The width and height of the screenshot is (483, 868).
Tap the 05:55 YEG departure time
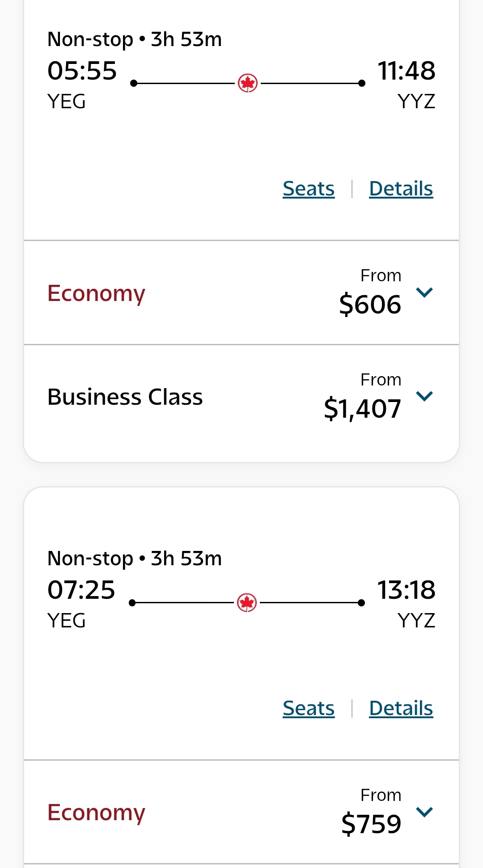pyautogui.click(x=82, y=71)
